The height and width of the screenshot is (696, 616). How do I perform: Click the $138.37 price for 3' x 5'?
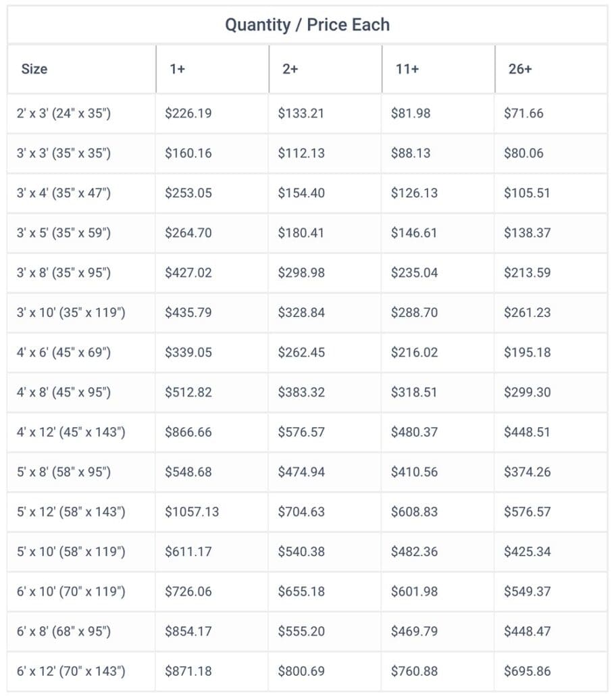[528, 233]
